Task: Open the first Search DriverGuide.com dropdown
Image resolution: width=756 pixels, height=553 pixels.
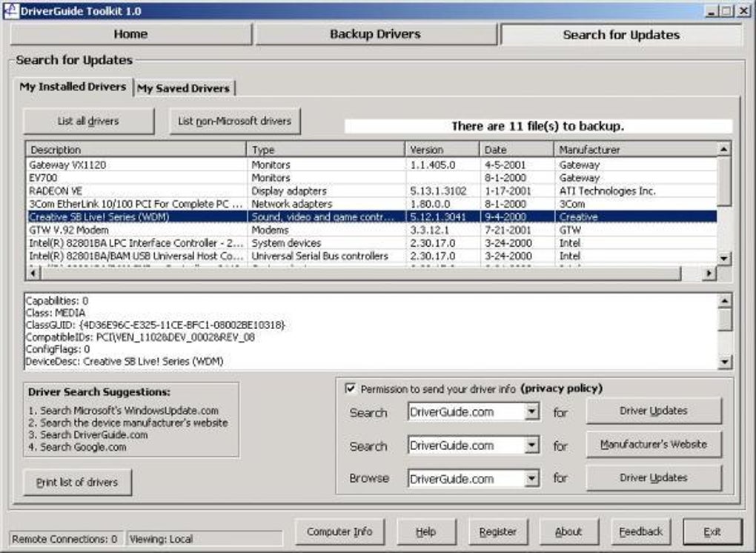Action: point(532,411)
